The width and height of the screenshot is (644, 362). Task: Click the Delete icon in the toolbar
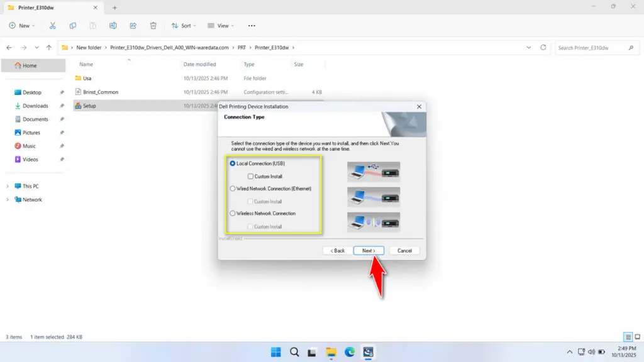click(153, 26)
